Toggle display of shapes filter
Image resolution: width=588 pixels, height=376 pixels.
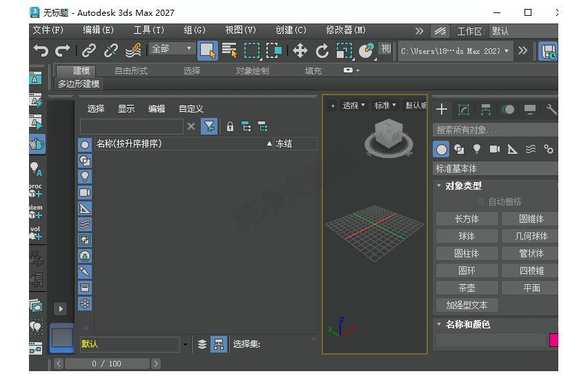[85, 161]
